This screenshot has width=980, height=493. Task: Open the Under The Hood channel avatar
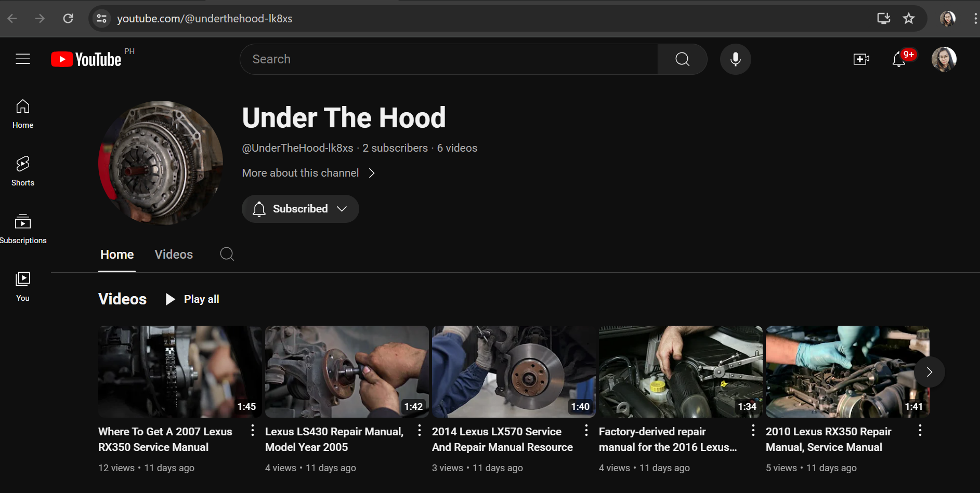161,163
